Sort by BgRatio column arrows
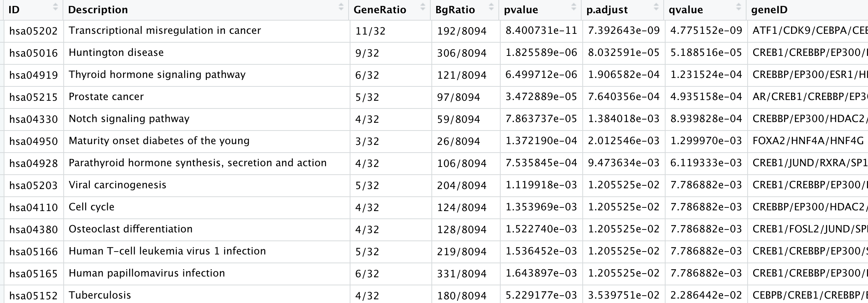Image resolution: width=868 pixels, height=303 pixels. [491, 7]
